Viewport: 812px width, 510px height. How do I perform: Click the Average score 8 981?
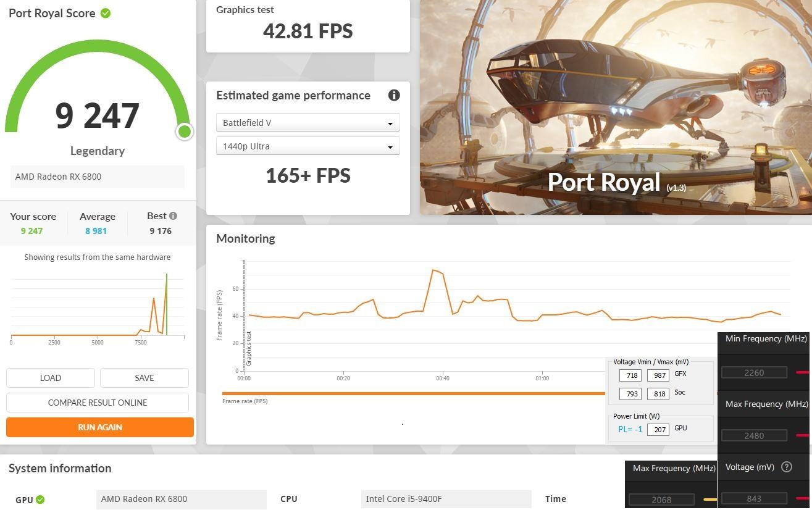click(96, 231)
